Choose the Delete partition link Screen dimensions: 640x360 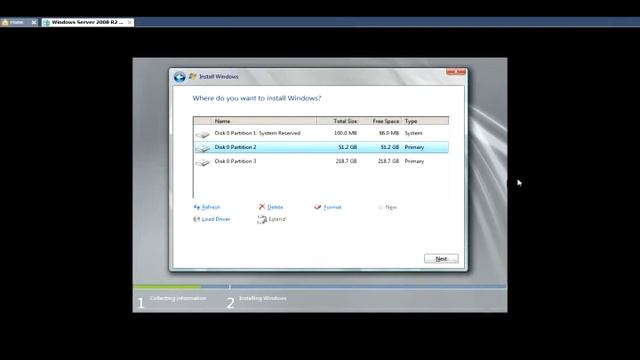(x=275, y=207)
